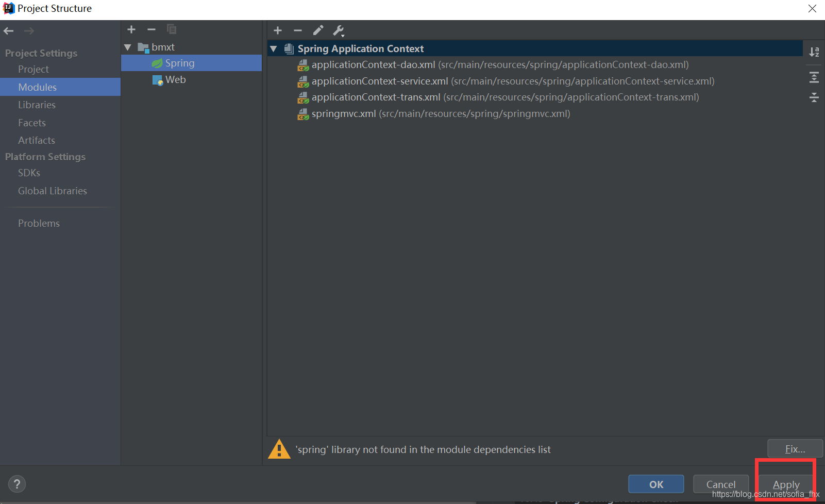Image resolution: width=825 pixels, height=504 pixels.
Task: Edit the context using pencil icon
Action: (x=318, y=30)
